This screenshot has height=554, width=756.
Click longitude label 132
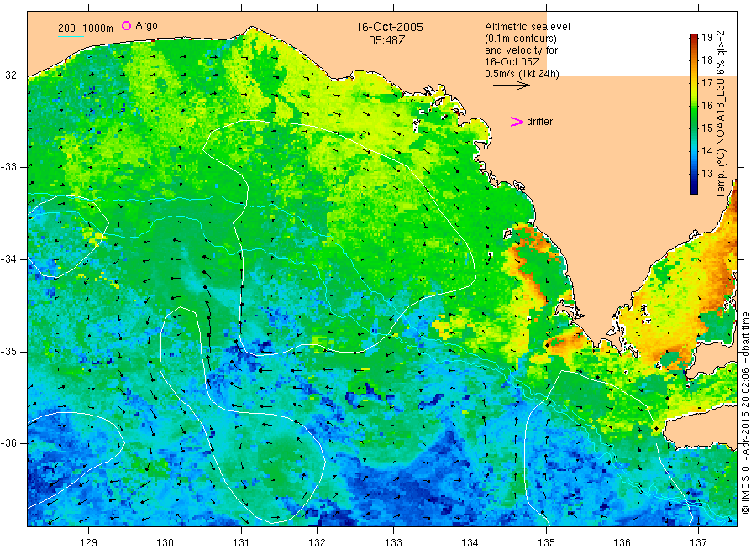[x=318, y=543]
